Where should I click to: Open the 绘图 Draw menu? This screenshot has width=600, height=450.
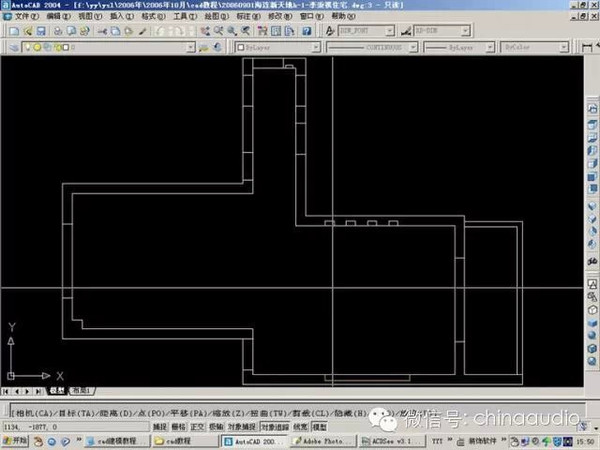pyautogui.click(x=217, y=16)
